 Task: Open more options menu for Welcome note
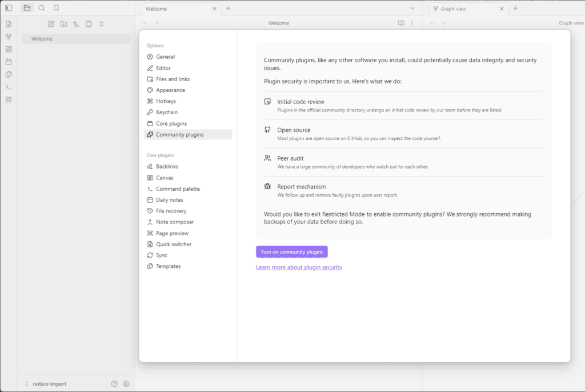pos(412,23)
